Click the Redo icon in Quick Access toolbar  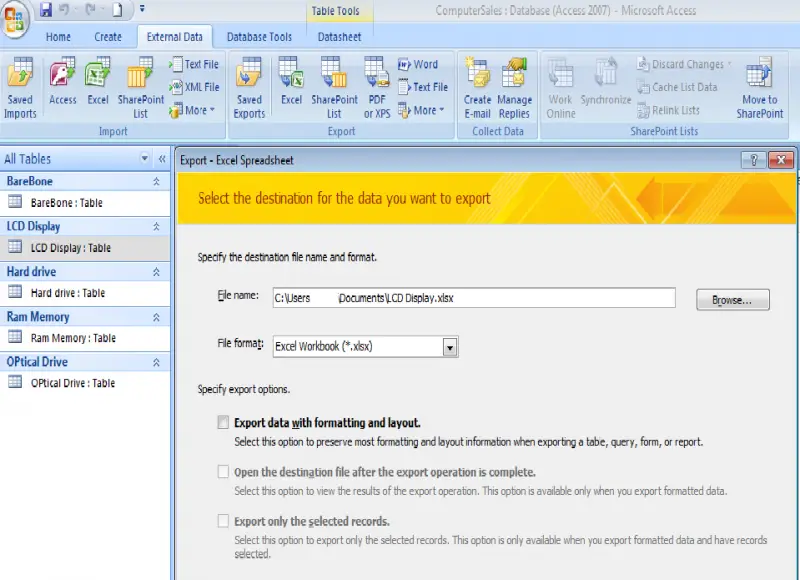[91, 10]
